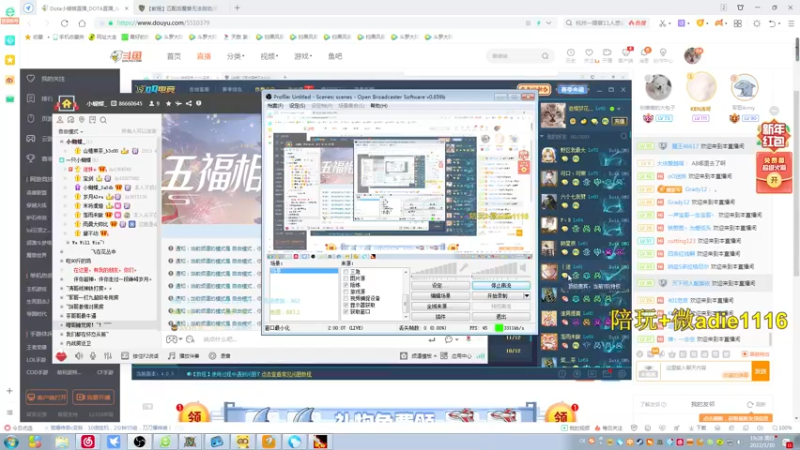Go to Douyu 首页 tab

[x=174, y=56]
